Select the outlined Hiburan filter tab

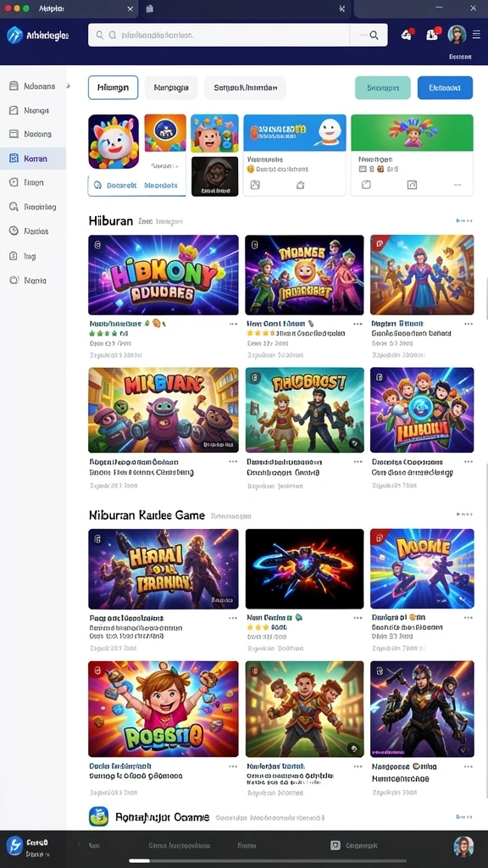[113, 87]
